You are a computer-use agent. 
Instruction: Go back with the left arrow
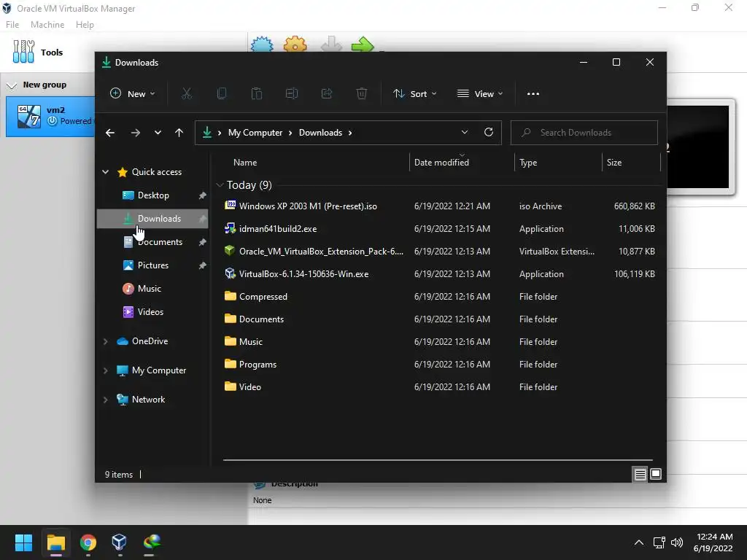tap(110, 133)
